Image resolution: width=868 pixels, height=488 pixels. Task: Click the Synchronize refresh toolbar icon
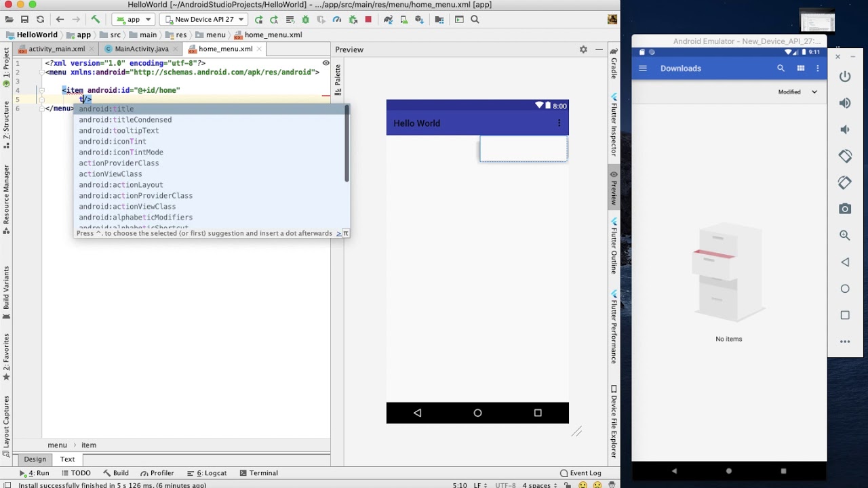[x=41, y=20]
